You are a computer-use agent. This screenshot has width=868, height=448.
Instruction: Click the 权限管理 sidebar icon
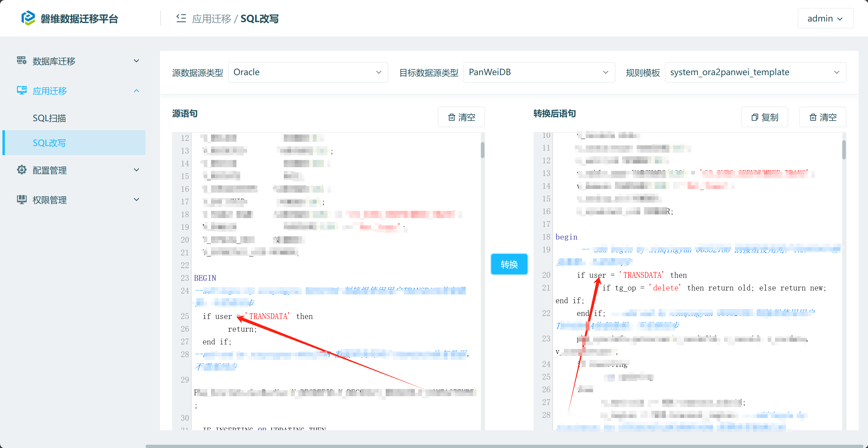click(x=22, y=200)
